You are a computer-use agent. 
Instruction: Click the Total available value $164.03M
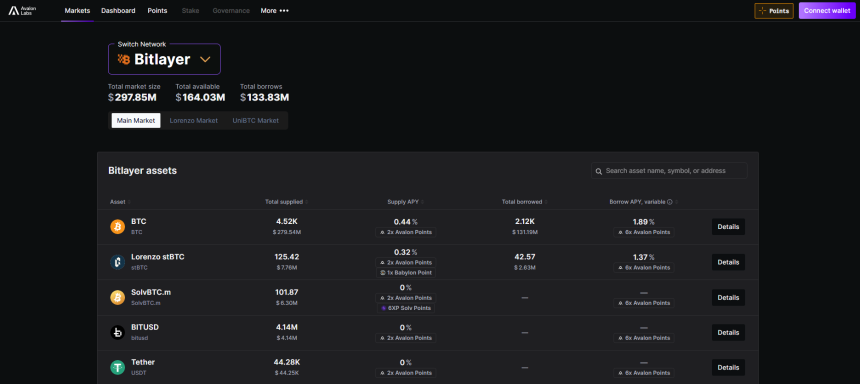click(200, 98)
